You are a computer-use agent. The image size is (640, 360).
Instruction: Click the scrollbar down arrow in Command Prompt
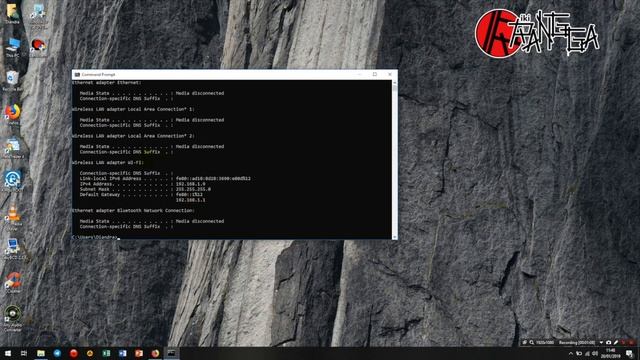click(x=394, y=237)
